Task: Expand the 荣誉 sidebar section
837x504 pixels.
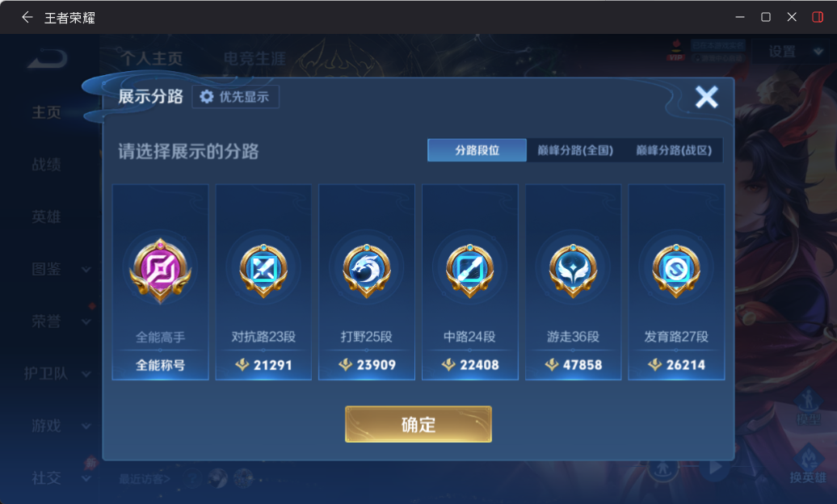Action: coord(61,321)
